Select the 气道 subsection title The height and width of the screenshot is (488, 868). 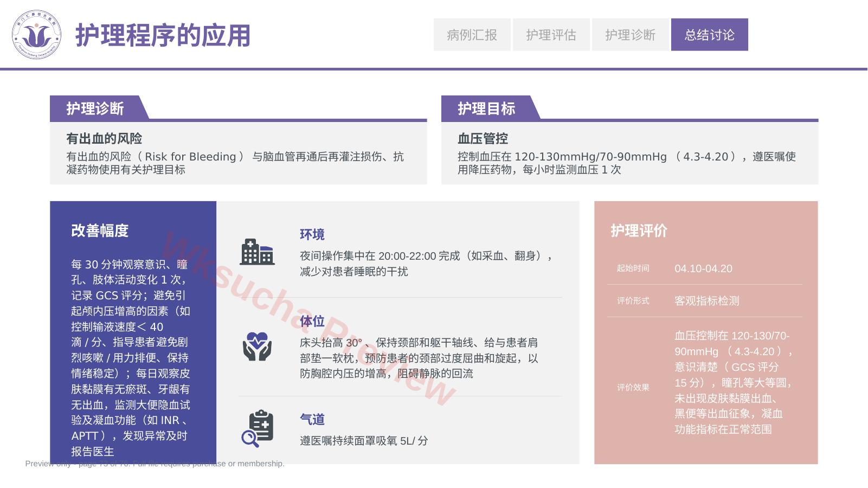[312, 419]
